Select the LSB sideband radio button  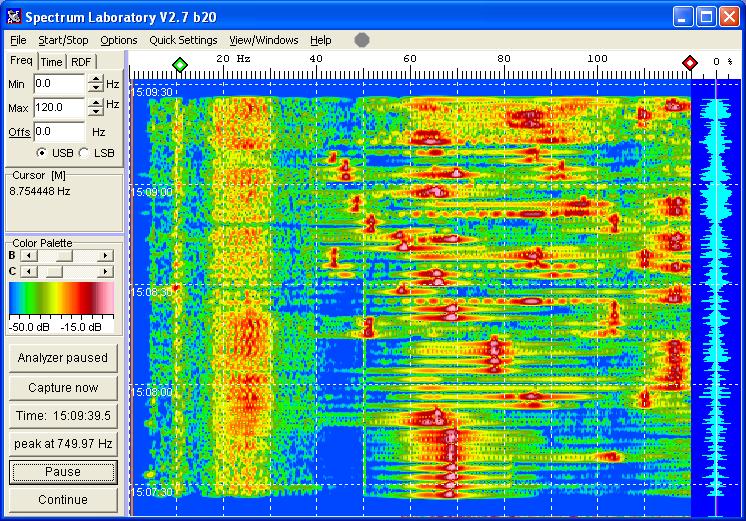click(x=83, y=153)
